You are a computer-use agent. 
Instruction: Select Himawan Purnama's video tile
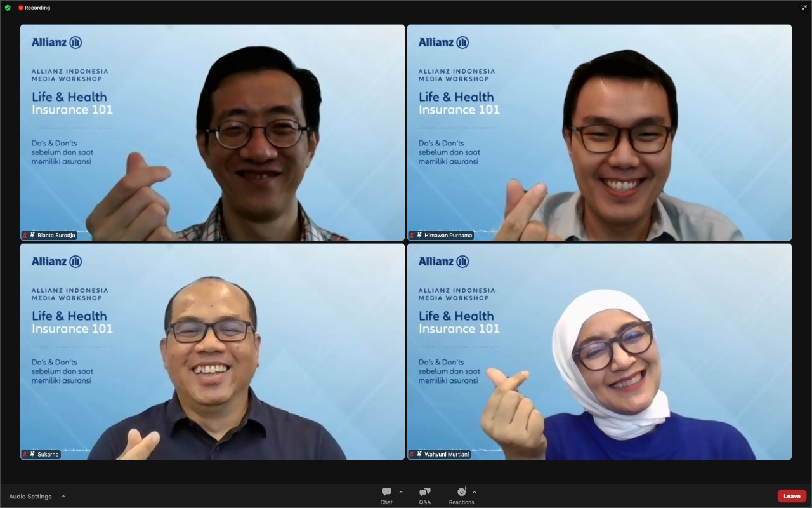[x=599, y=133]
